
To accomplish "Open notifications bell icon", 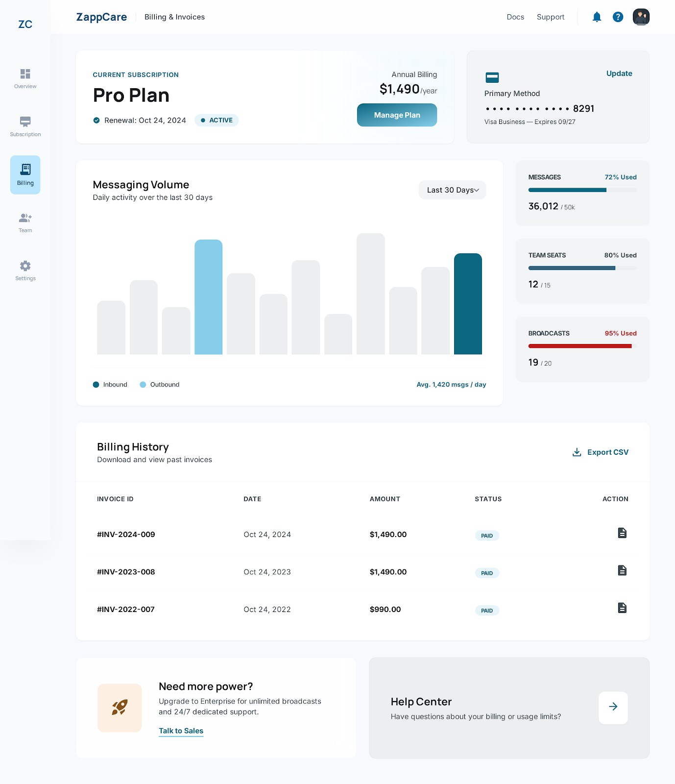I will (x=597, y=17).
